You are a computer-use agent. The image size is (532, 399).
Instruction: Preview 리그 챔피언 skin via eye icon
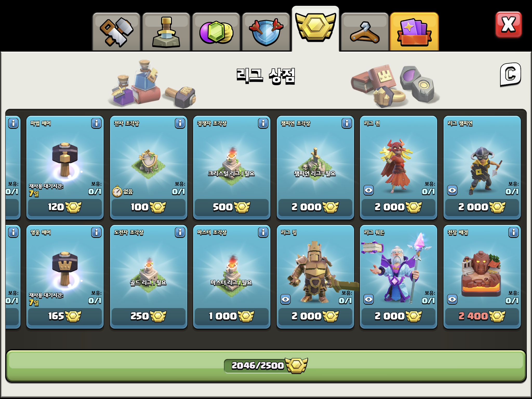(x=452, y=190)
